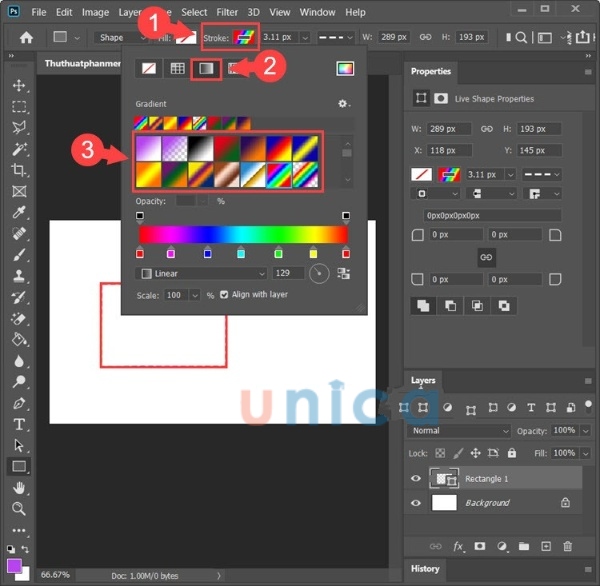Viewport: 600px width, 586px height.
Task: Open the Filter menu
Action: (x=227, y=12)
